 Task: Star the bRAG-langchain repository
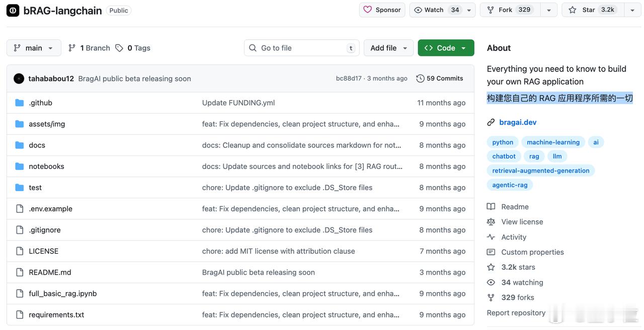click(572, 10)
